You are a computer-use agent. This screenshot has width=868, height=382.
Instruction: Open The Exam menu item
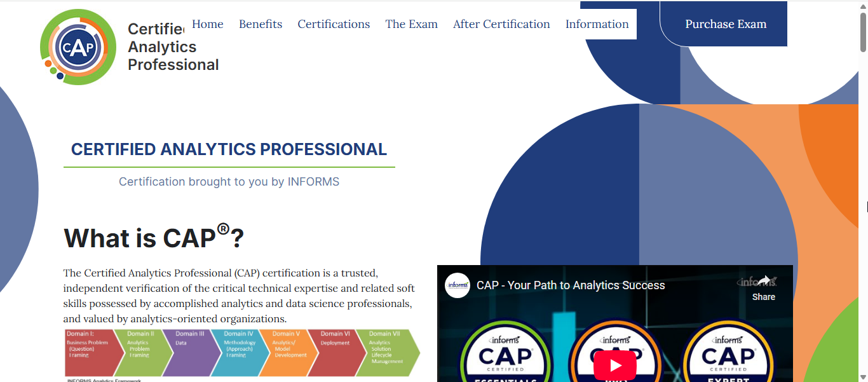pos(411,24)
